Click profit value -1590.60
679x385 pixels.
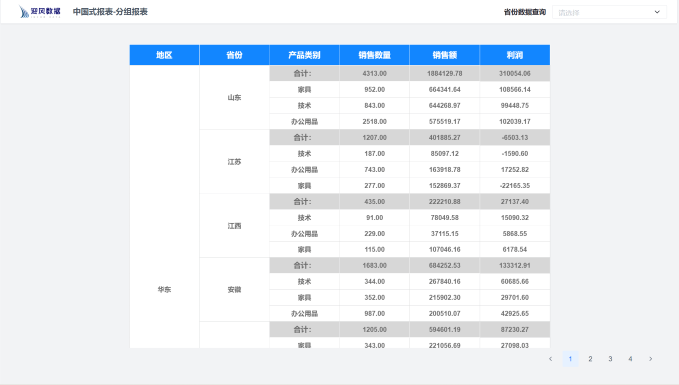[515, 154]
